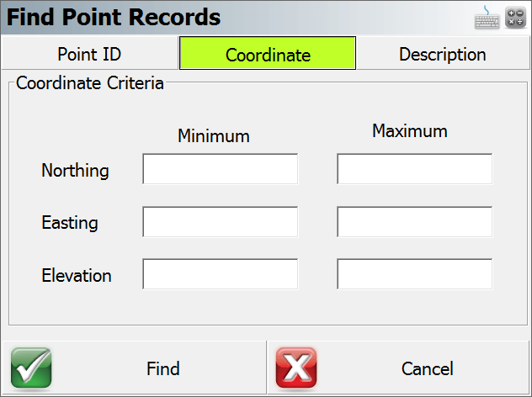Click the Minimum column heading
The width and height of the screenshot is (532, 397).
point(214,136)
